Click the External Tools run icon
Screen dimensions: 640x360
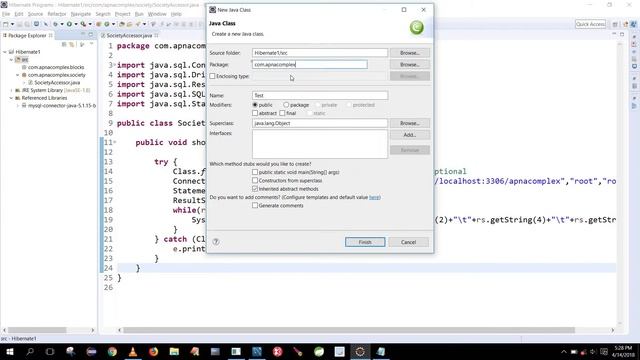(x=83, y=24)
